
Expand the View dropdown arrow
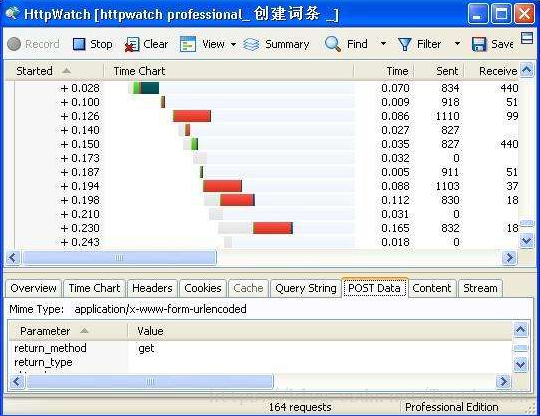(x=233, y=44)
